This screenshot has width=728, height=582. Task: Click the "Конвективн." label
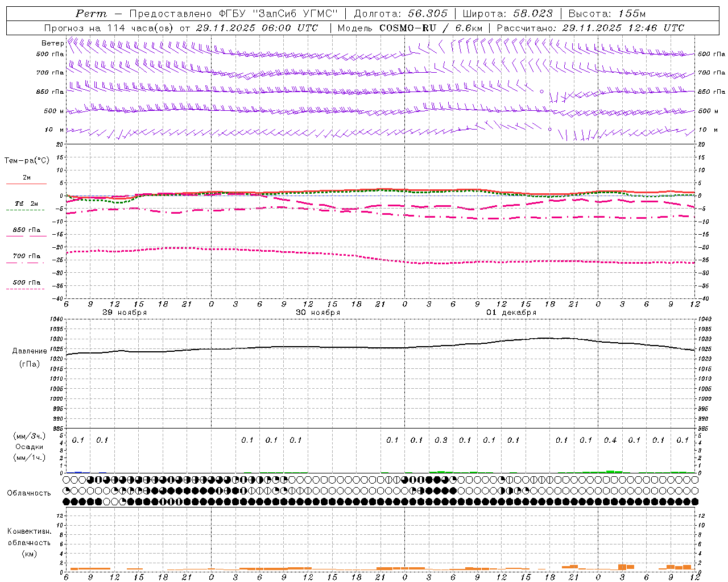pos(29,531)
